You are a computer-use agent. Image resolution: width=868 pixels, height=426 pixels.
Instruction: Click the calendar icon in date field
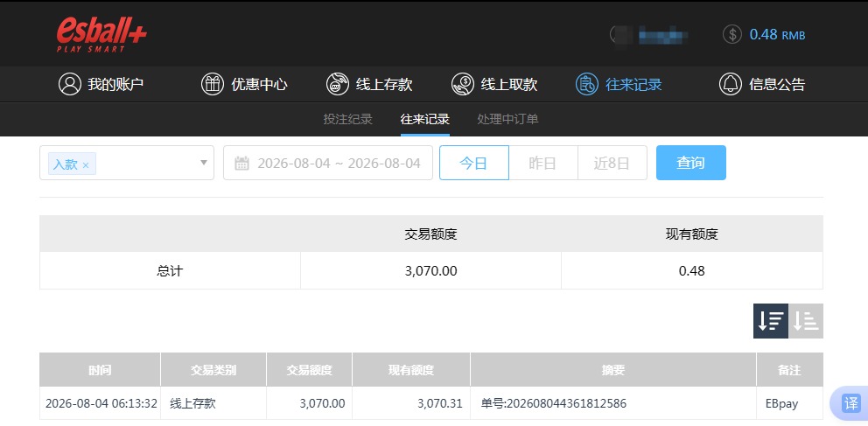point(241,164)
